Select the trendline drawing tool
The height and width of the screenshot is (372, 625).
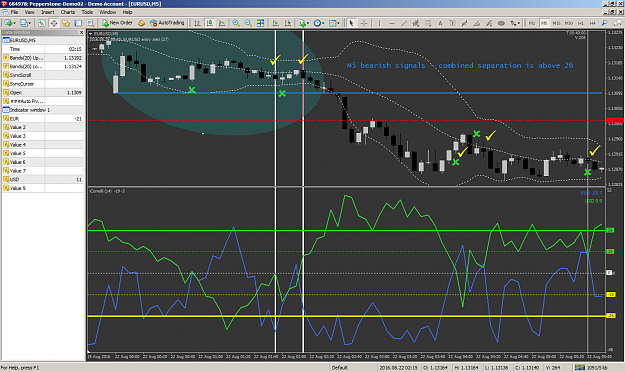[404, 23]
